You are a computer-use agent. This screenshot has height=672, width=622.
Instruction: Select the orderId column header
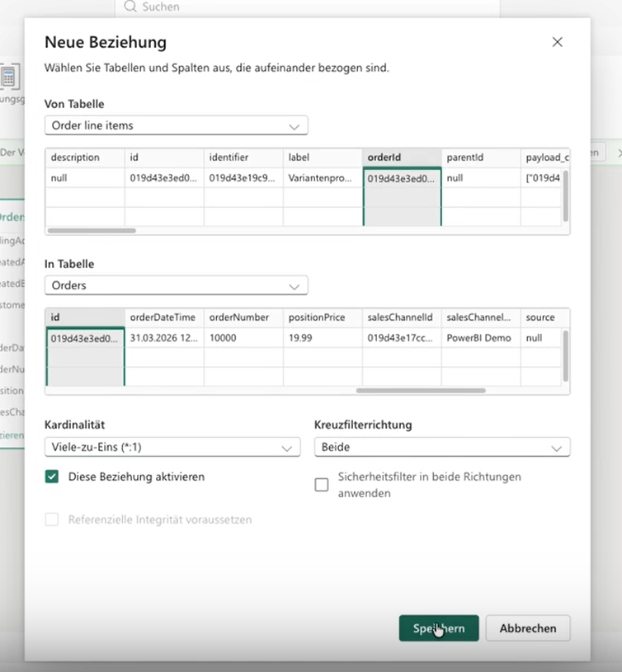402,157
